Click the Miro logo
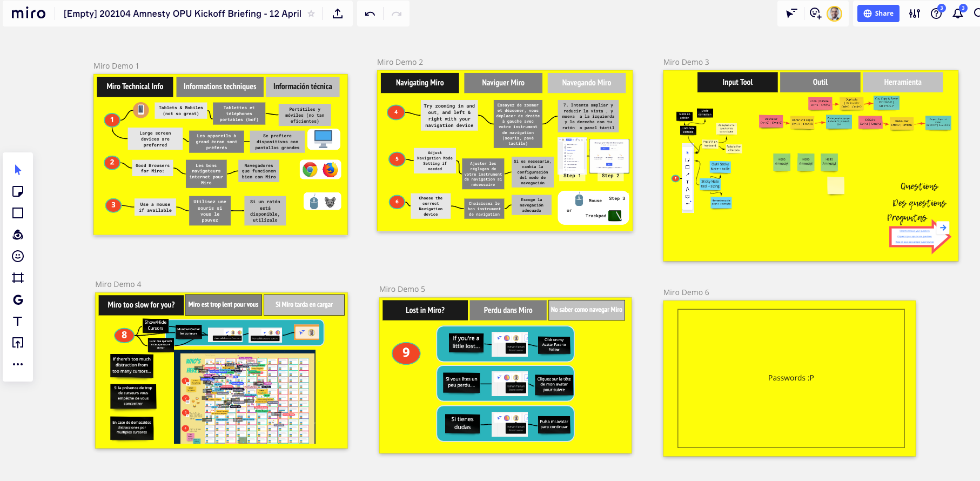980x481 pixels. (x=29, y=13)
